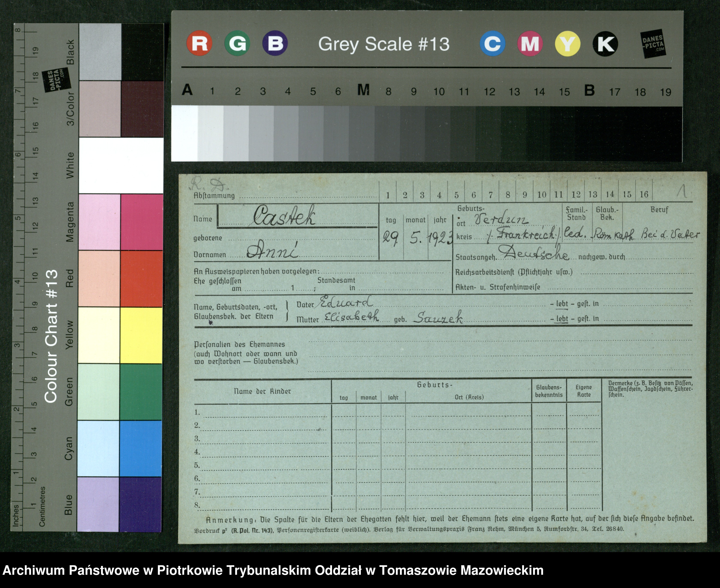Click the green G circle icon
This screenshot has height=588, width=720.
click(237, 43)
